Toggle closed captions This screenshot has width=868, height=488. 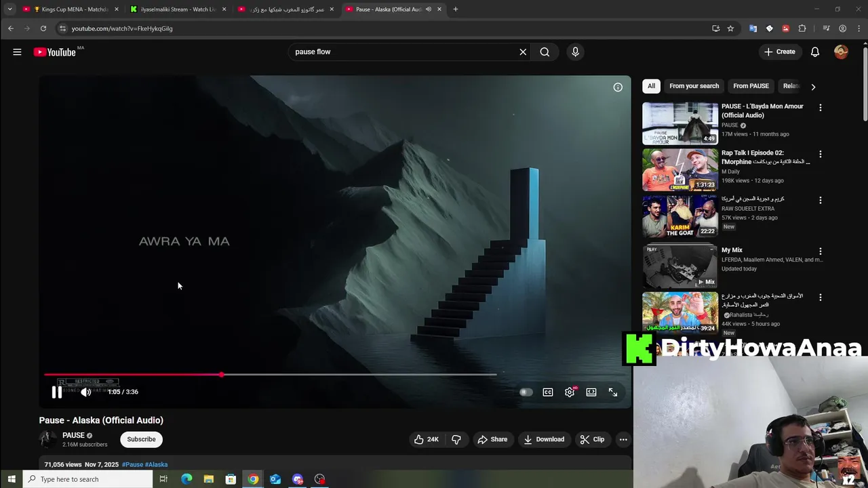tap(548, 392)
